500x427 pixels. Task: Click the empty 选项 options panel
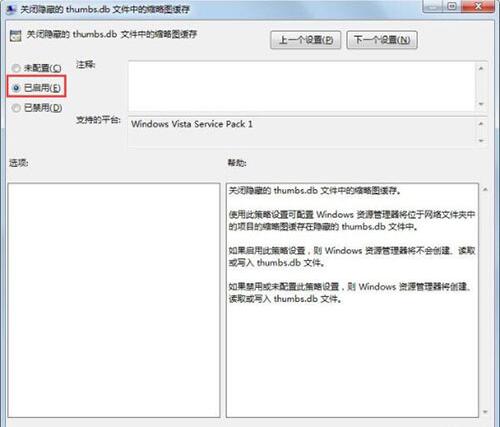(x=114, y=300)
